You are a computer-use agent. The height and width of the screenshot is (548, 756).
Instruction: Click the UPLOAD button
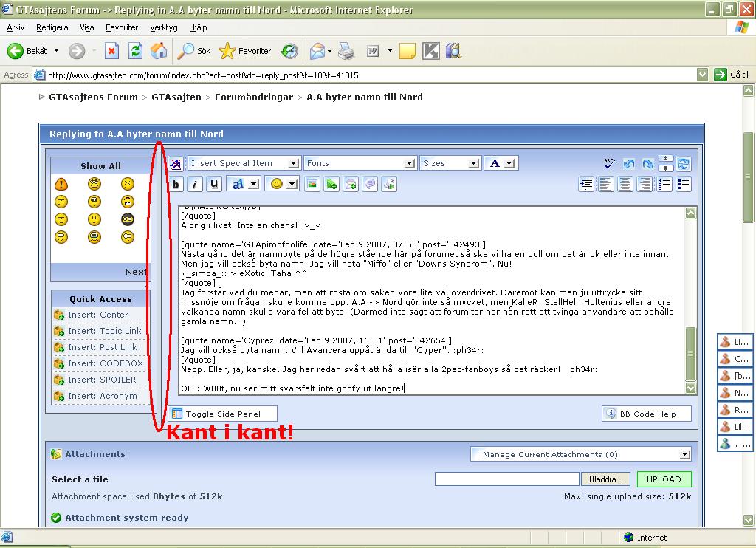[x=664, y=479]
